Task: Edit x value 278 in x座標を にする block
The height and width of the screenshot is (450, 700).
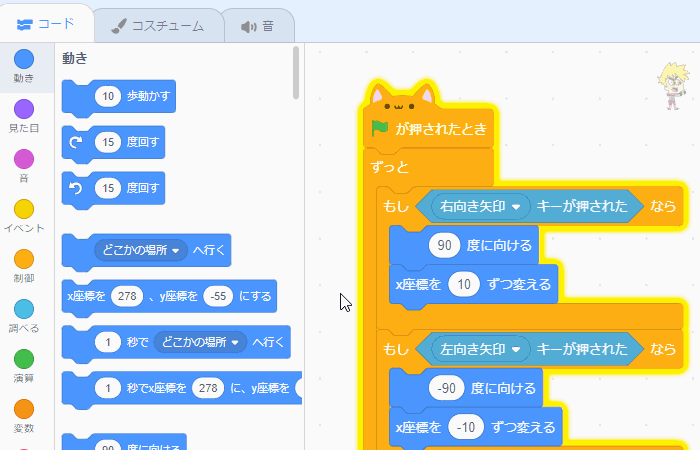Action: coord(127,296)
